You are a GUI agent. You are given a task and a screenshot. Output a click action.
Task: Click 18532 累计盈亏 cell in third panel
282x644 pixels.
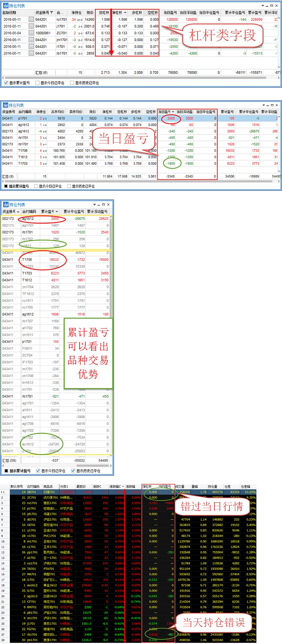50,259
